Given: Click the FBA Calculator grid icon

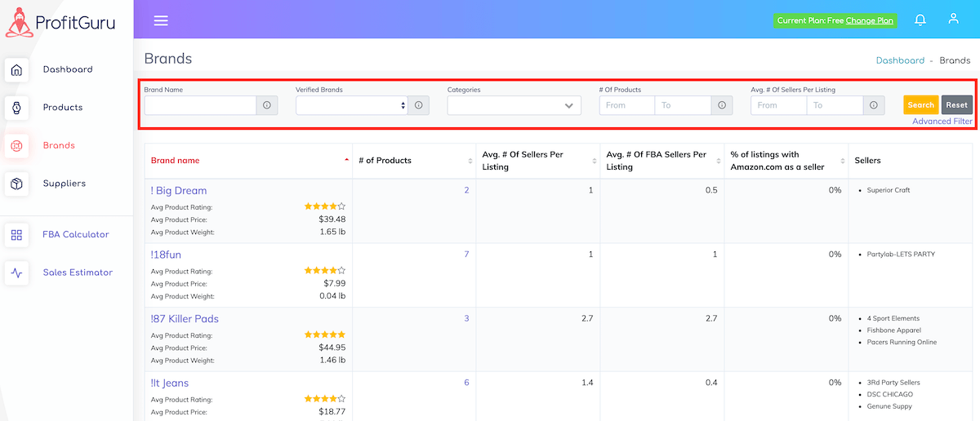Looking at the screenshot, I should pyautogui.click(x=16, y=235).
